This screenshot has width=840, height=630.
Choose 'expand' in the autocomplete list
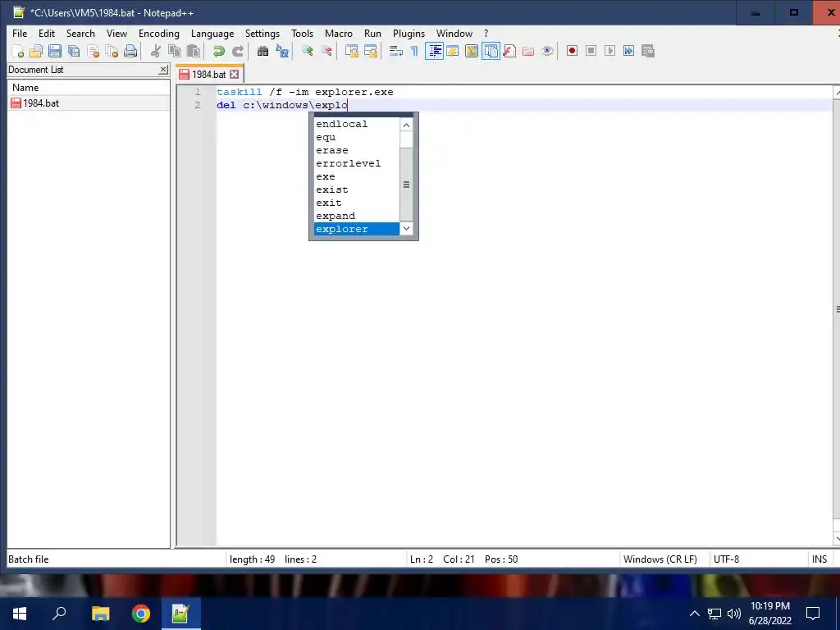357,216
